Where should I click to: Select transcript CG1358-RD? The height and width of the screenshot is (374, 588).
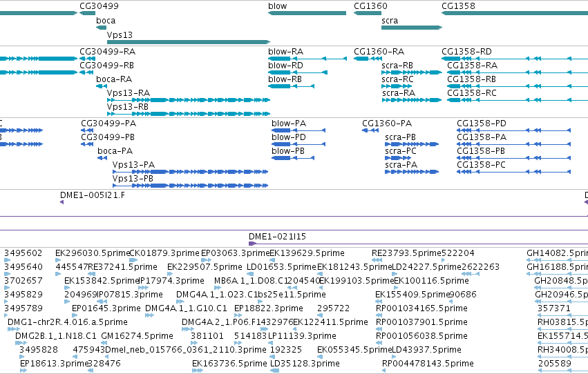(515, 59)
